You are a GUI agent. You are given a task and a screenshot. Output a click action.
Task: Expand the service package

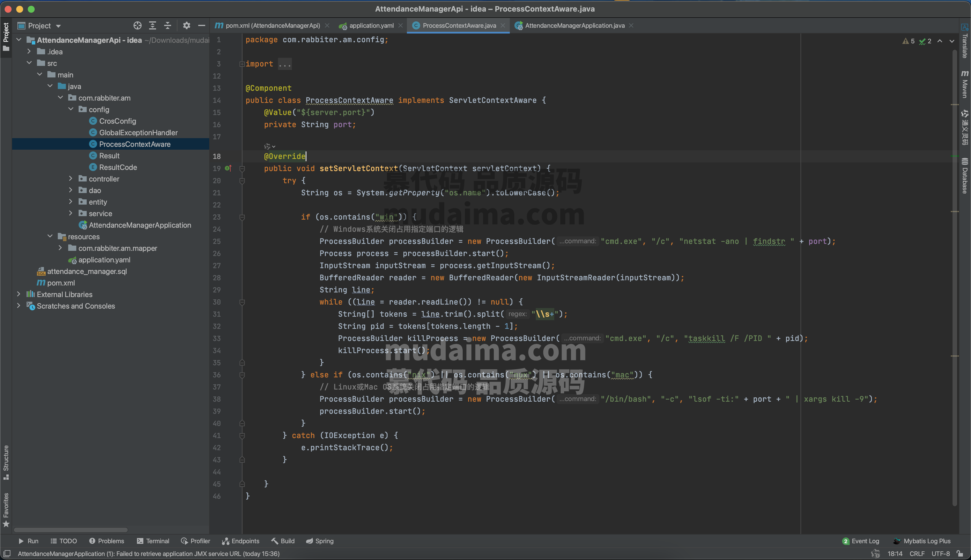71,213
